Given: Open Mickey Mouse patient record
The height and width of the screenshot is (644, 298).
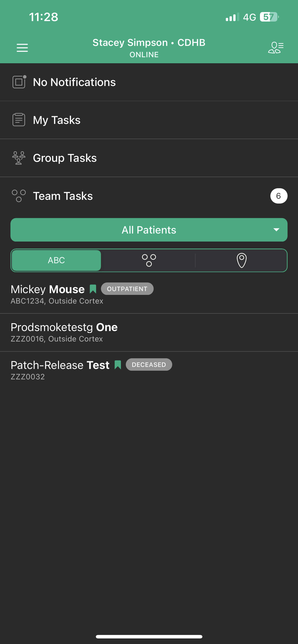Looking at the screenshot, I should coord(48,294).
